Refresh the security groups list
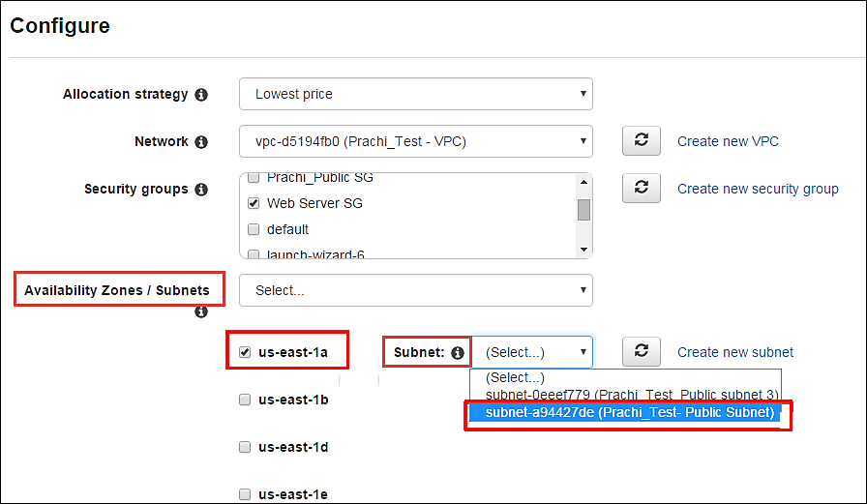867x504 pixels. 641,189
